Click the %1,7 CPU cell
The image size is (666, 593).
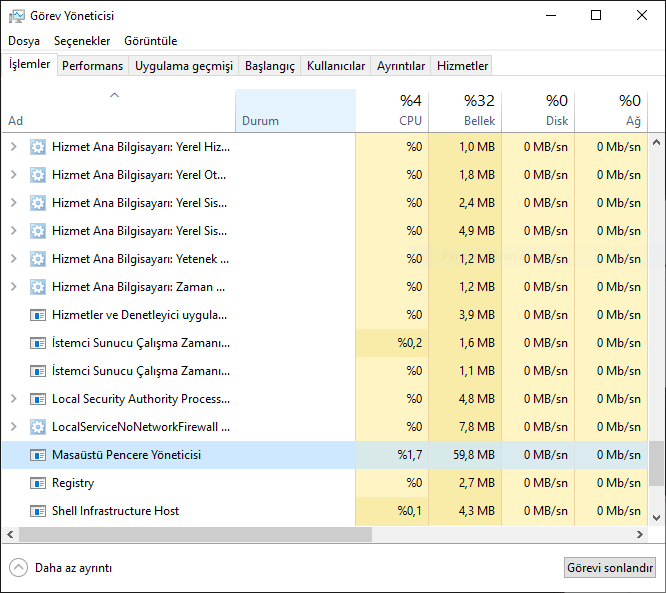pos(392,455)
